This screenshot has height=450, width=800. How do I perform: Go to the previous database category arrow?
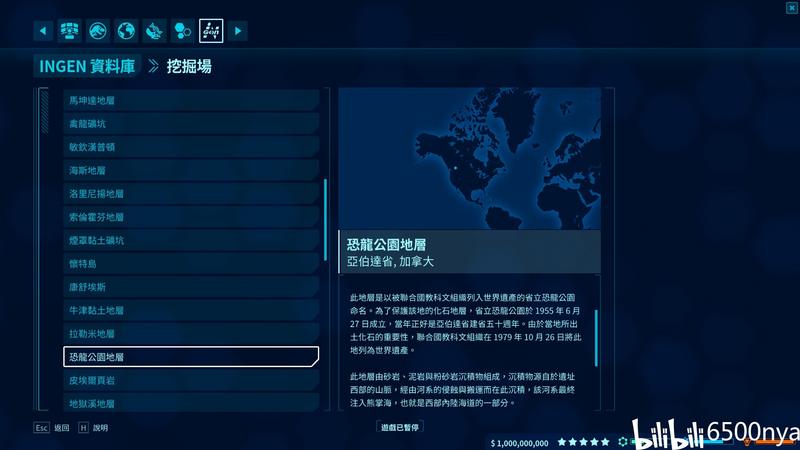tap(43, 31)
